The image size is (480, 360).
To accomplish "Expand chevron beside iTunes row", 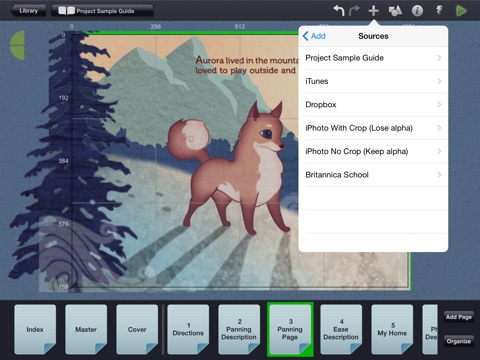I will (439, 81).
